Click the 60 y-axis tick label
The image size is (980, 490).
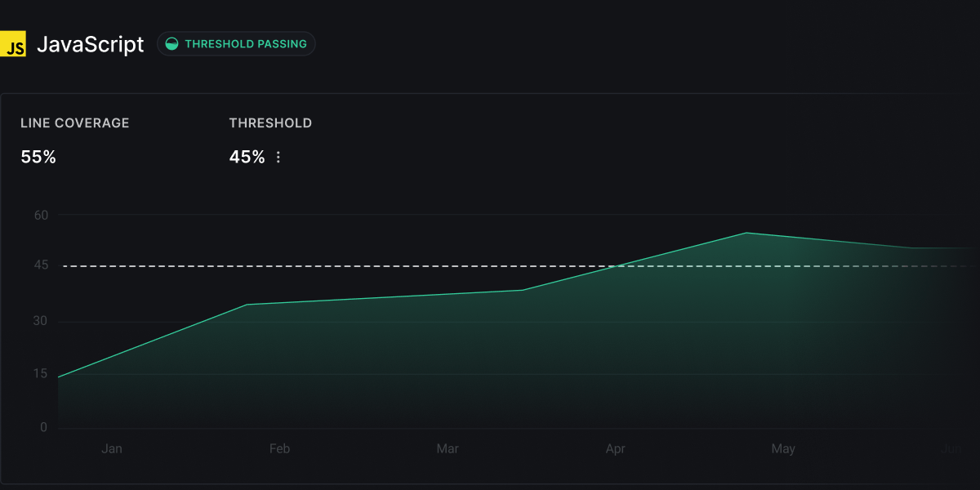pyautogui.click(x=41, y=216)
